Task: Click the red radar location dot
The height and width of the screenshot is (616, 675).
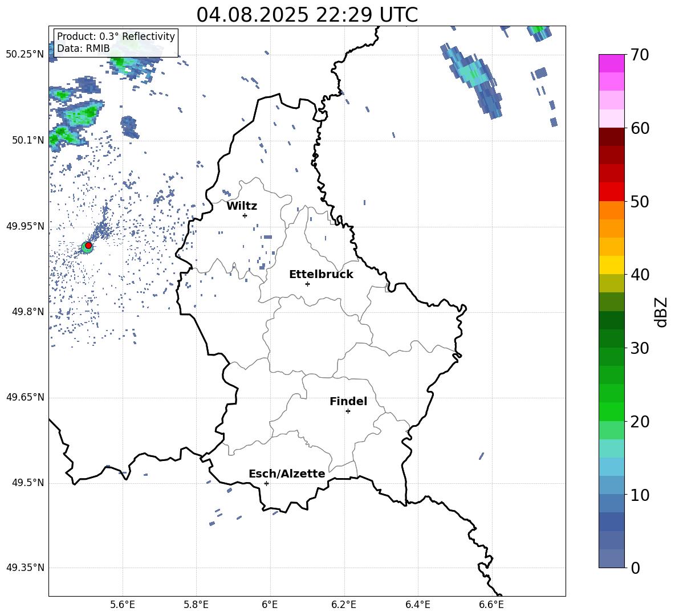Action: (88, 246)
